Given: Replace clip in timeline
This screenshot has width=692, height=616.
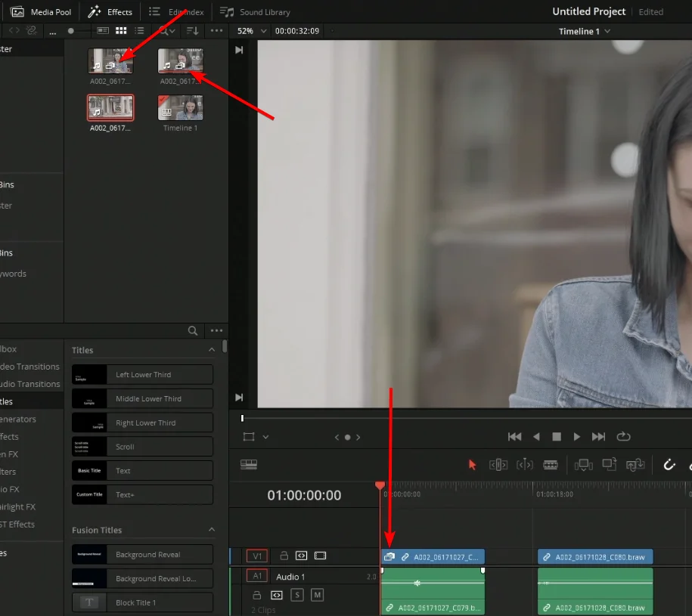Looking at the screenshot, I should (x=635, y=465).
